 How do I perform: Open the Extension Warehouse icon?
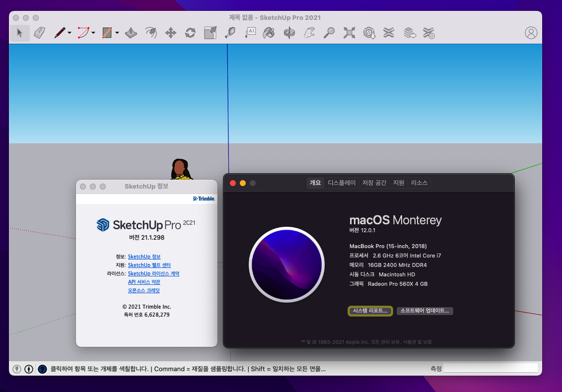[x=389, y=33]
